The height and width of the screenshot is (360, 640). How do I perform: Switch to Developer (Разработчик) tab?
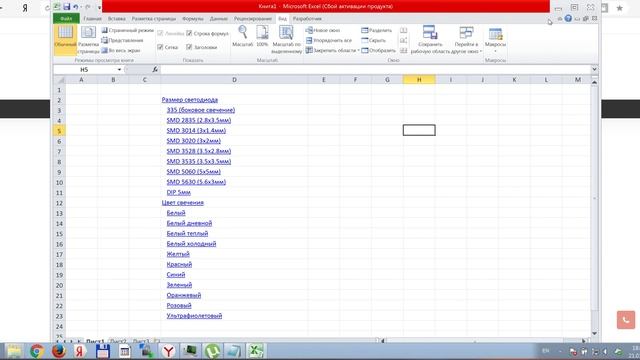pyautogui.click(x=307, y=19)
